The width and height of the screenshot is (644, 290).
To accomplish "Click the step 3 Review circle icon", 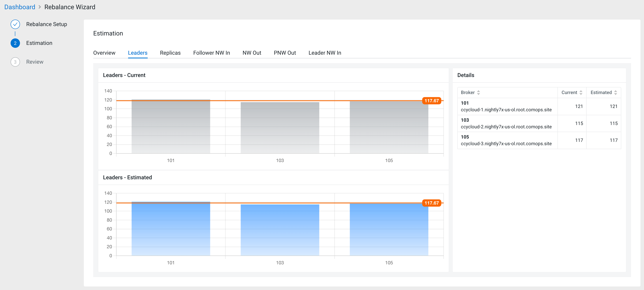I will point(15,62).
